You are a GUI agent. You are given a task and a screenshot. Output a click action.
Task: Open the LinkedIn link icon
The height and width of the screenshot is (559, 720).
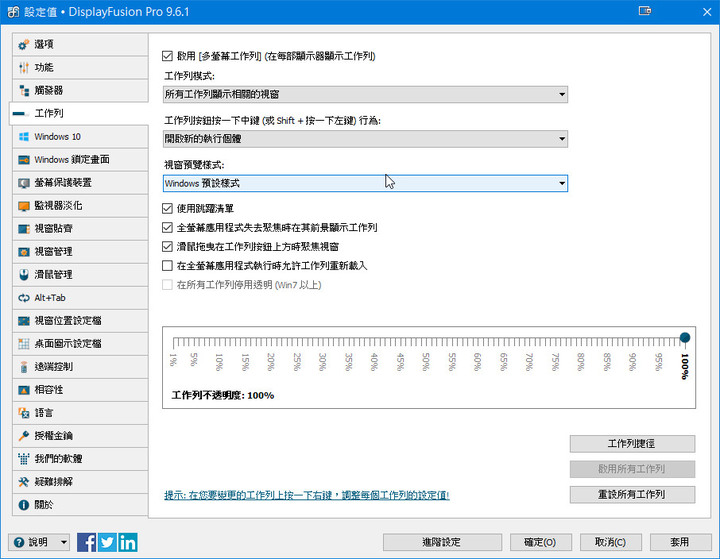pos(128,542)
